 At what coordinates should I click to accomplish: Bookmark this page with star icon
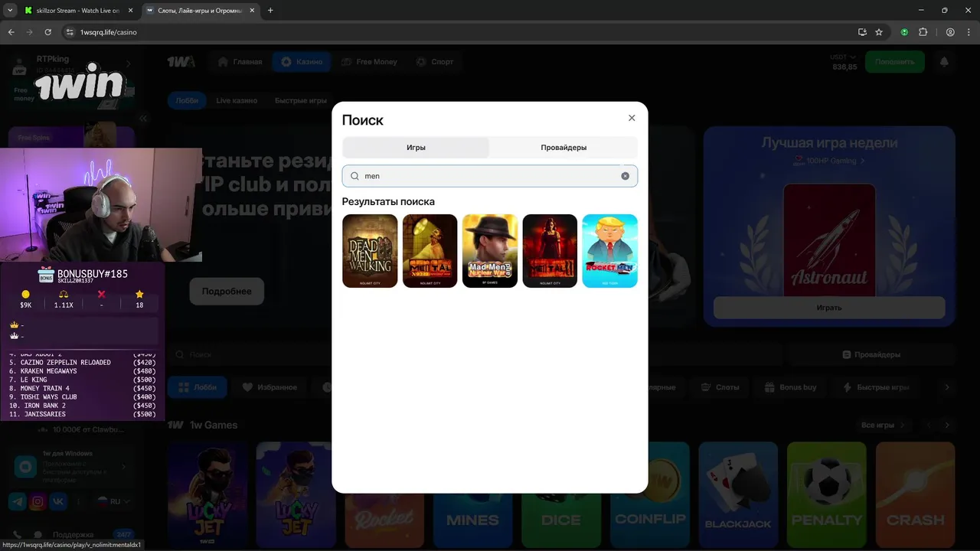point(879,32)
